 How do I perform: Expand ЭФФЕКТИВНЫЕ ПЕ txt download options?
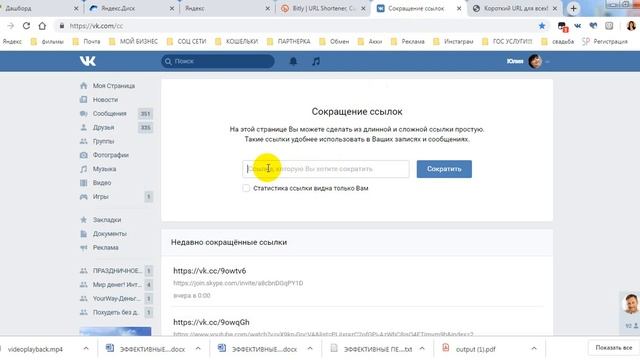coord(422,349)
